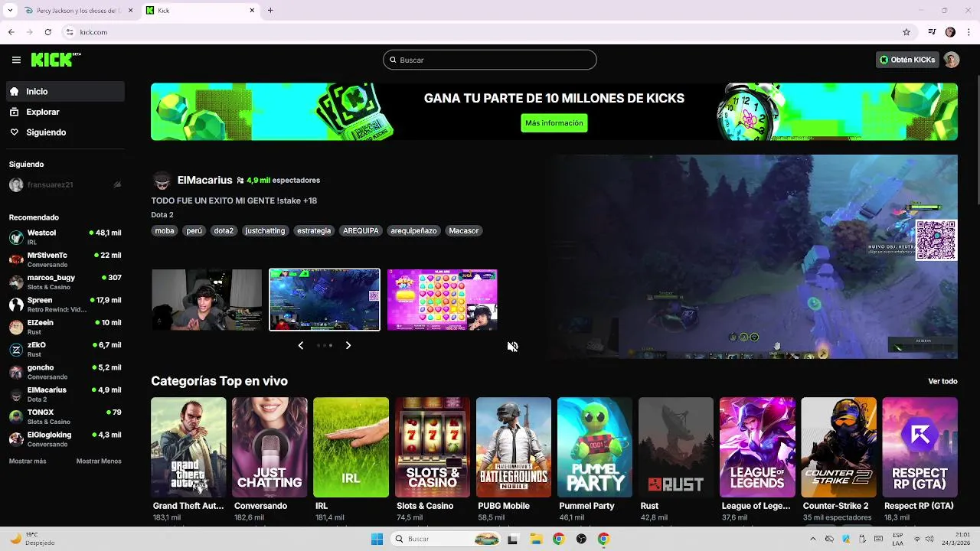Image resolution: width=980 pixels, height=551 pixels.
Task: Go to Inicio in the sidebar
Action: pos(65,91)
